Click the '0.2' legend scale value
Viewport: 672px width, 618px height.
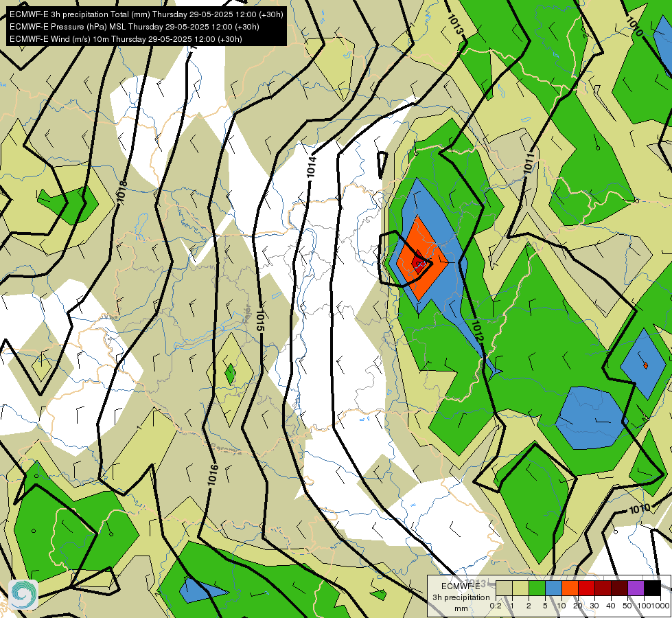(496, 606)
